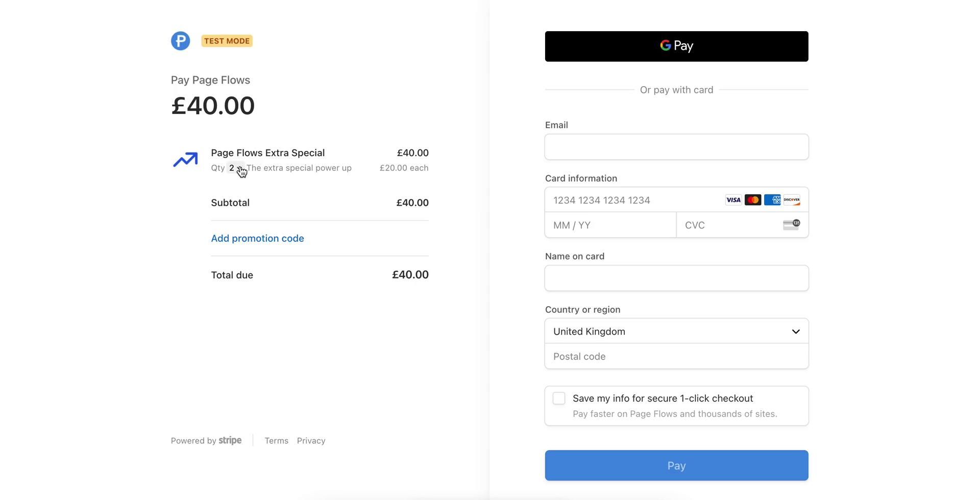Click the Discover card icon
The height and width of the screenshot is (500, 980).
point(792,200)
